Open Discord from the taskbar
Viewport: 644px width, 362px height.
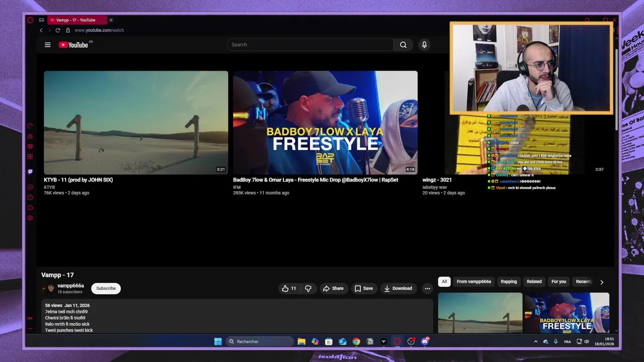click(425, 341)
